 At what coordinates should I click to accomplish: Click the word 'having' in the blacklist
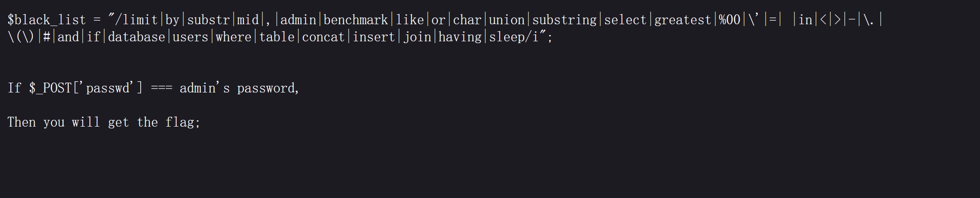click(x=460, y=37)
